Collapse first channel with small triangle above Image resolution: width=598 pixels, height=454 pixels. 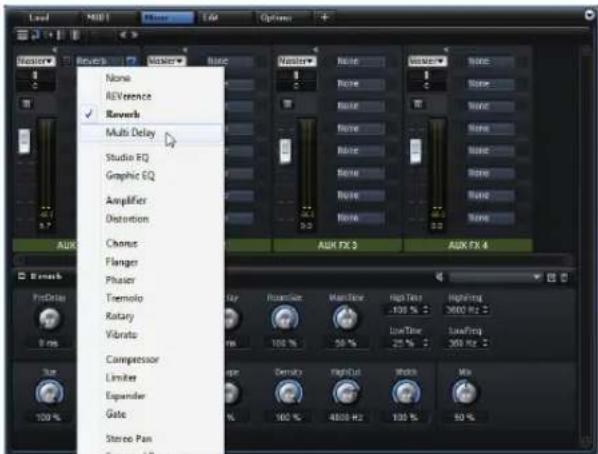point(54,50)
